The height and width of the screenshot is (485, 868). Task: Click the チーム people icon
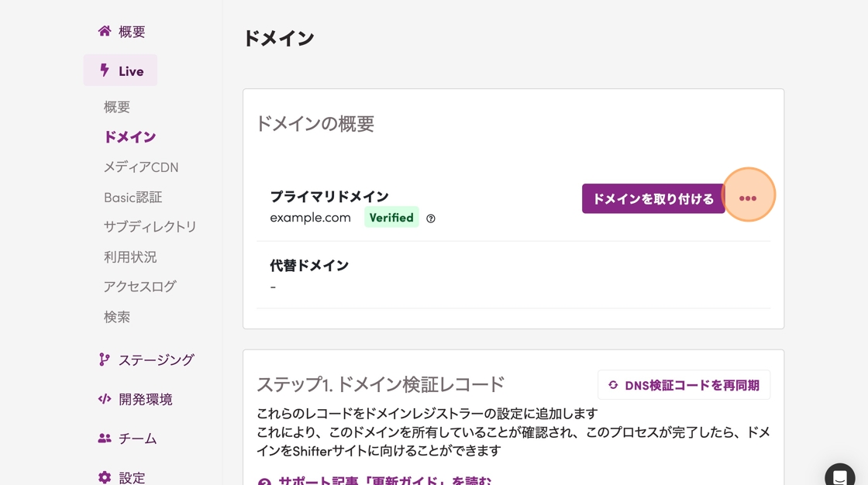[105, 439]
